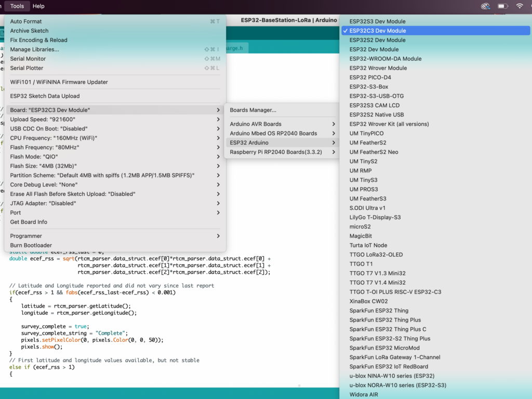Select ESP32S2 Dev Module board
The height and width of the screenshot is (399, 532).
[436, 40]
